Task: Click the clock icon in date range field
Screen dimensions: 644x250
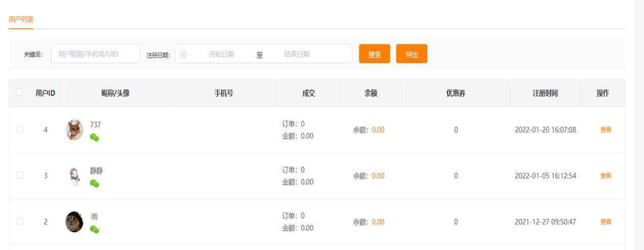Action: tap(183, 55)
